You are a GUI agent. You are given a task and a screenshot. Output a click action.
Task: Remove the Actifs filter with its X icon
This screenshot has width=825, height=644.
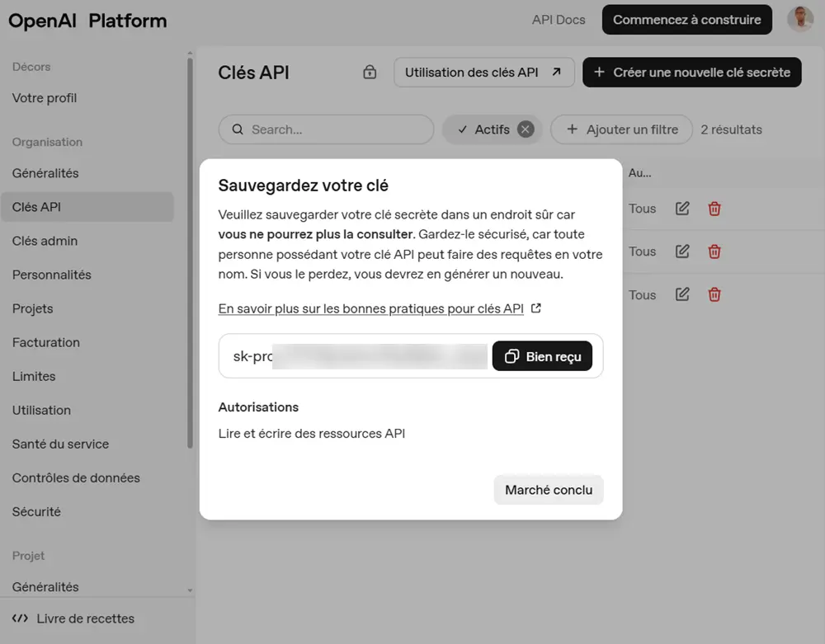tap(525, 129)
